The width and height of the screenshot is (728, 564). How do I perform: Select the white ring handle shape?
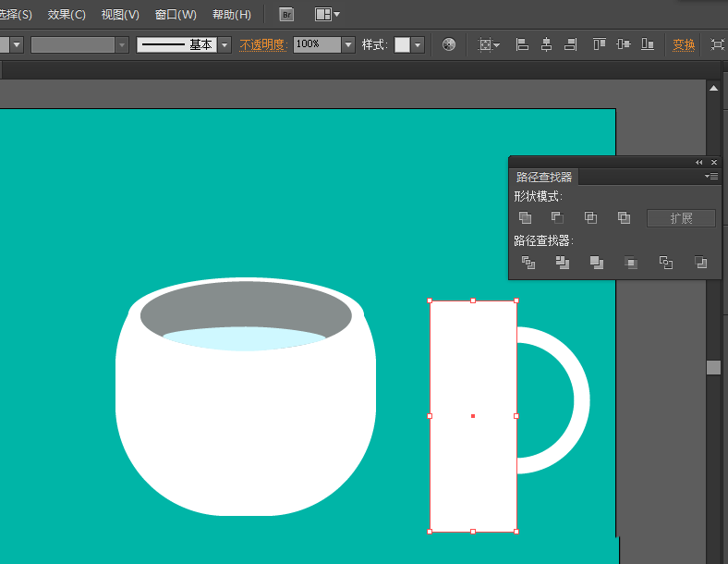pos(580,399)
